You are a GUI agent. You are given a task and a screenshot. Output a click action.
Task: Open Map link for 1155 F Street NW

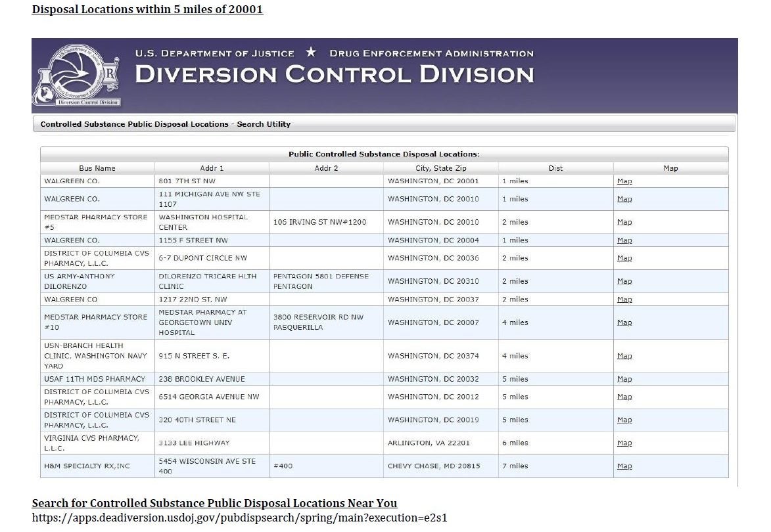(x=624, y=240)
